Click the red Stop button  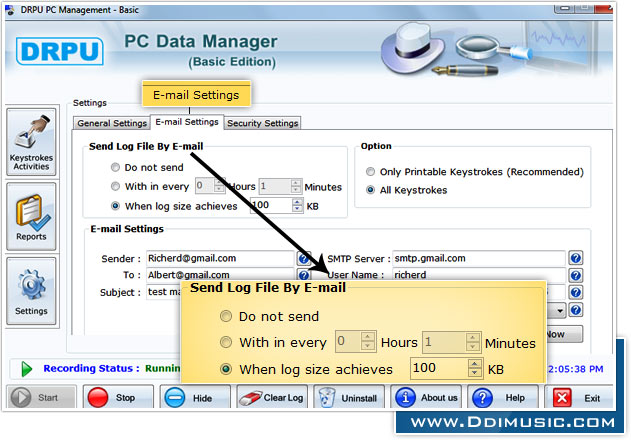(118, 398)
